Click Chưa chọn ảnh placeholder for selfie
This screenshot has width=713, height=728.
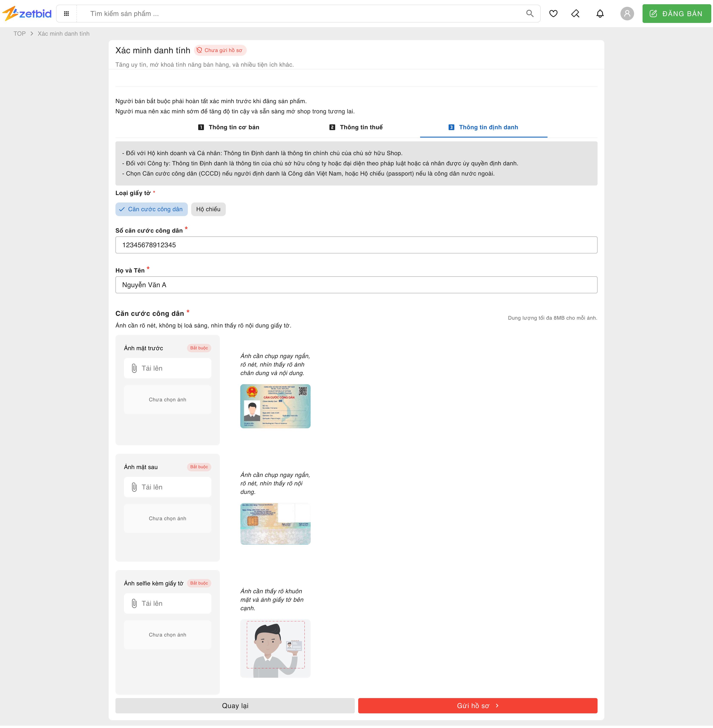tap(167, 635)
